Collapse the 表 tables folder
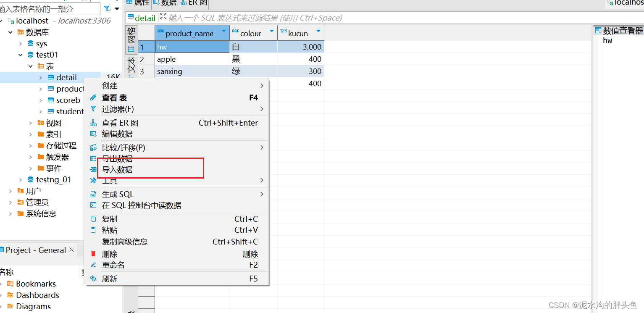The image size is (644, 313). tap(31, 66)
